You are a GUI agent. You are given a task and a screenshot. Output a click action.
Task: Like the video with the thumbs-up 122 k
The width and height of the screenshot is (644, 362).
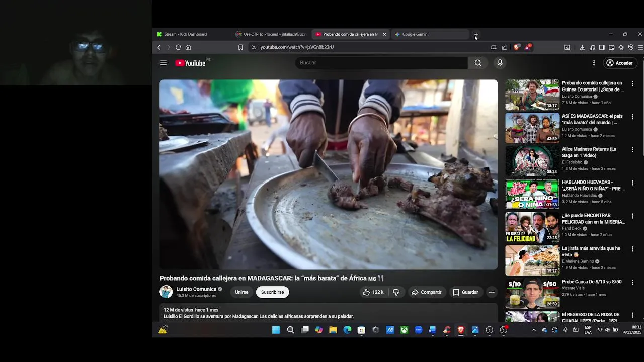tap(373, 292)
